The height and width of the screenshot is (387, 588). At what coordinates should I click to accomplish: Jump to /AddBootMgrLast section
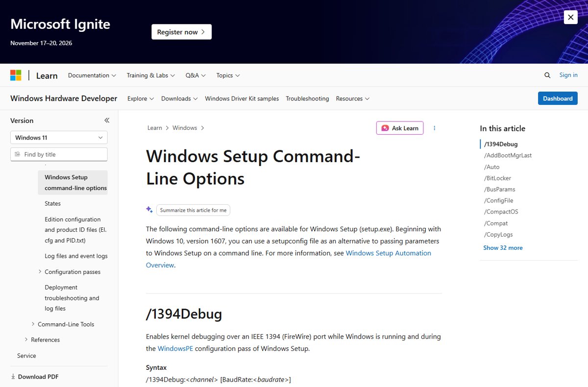[x=508, y=155]
